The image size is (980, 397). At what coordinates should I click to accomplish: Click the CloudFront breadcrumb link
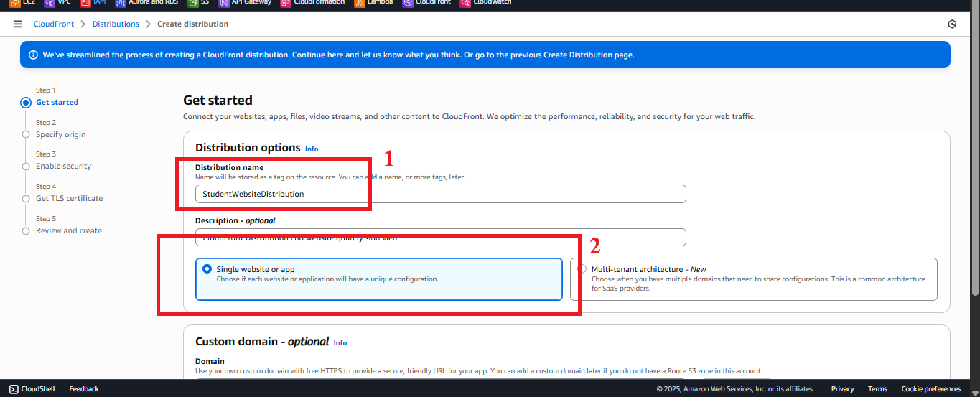(54, 24)
